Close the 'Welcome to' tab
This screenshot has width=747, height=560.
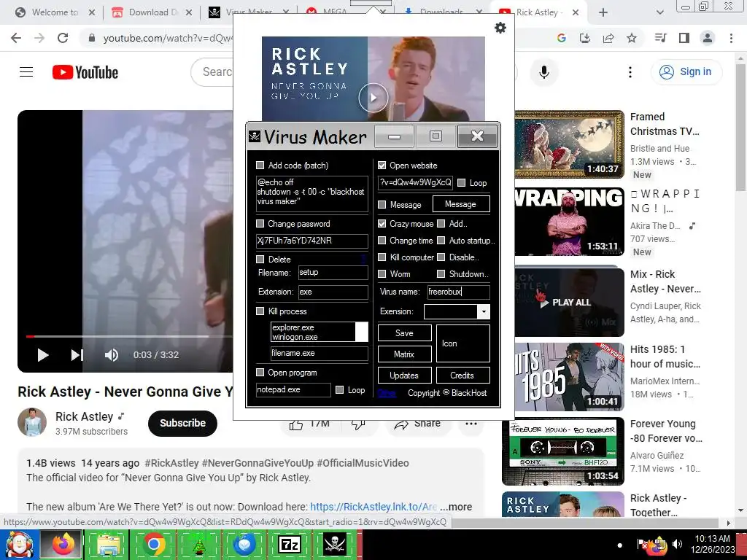[92, 12]
